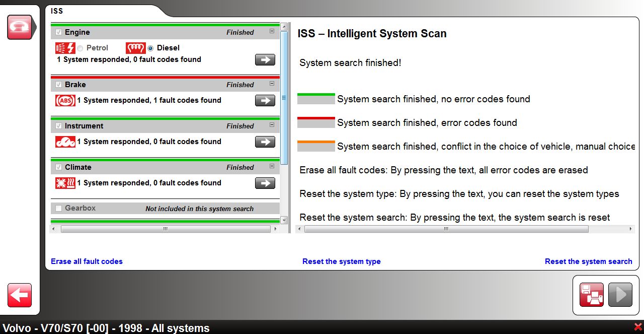Select the Petrol radio button
The image size is (644, 334).
80,48
